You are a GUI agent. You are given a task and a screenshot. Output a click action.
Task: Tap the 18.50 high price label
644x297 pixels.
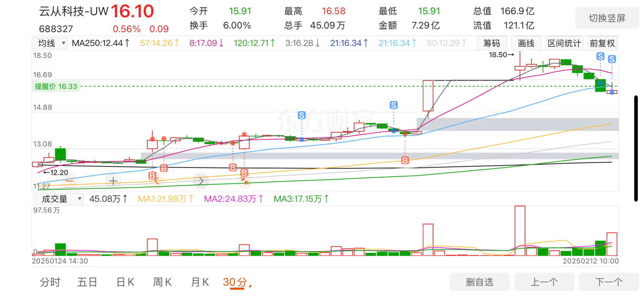[501, 55]
